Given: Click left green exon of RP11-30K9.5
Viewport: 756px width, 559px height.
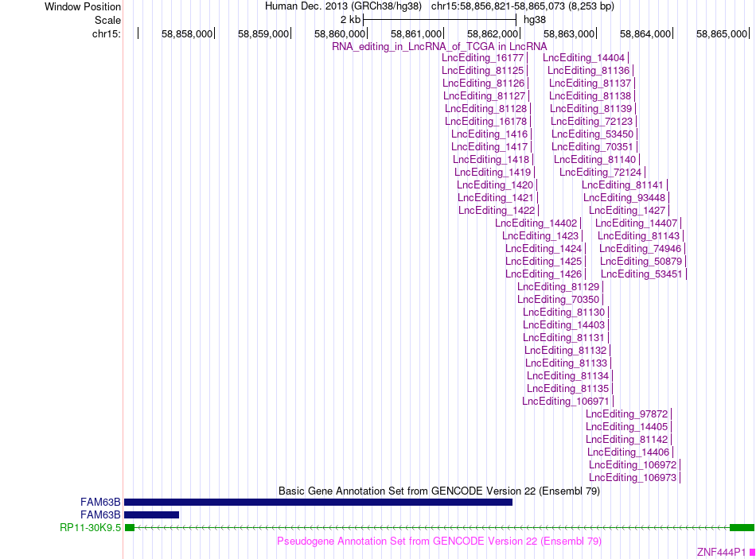Looking at the screenshot, I should tap(129, 528).
